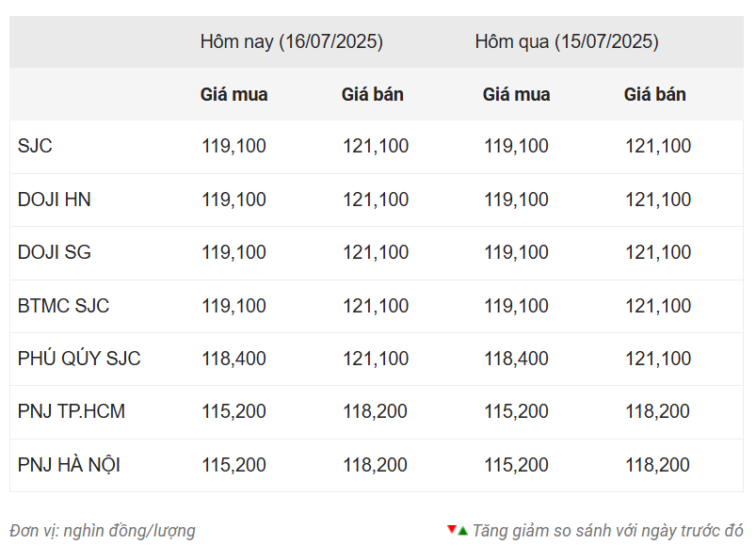756x560 pixels.
Task: Select today's PNJ TP.HCM sell price 118,200
Action: pos(375,411)
